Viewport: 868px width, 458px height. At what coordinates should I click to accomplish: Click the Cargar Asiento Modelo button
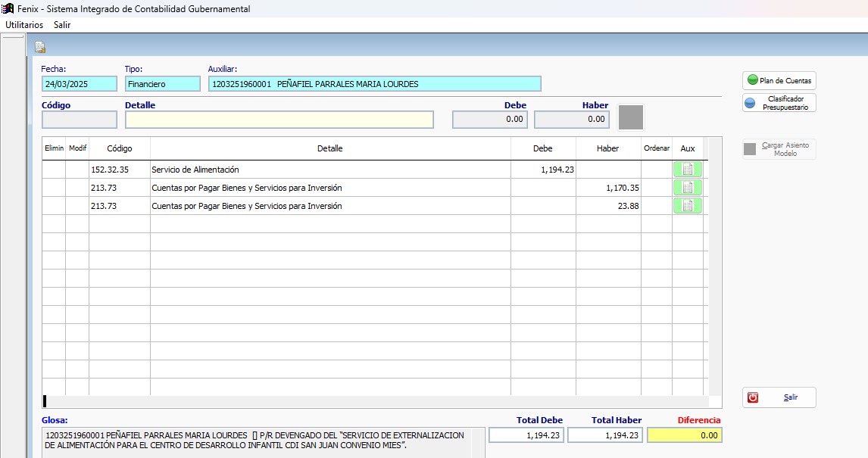[779, 149]
